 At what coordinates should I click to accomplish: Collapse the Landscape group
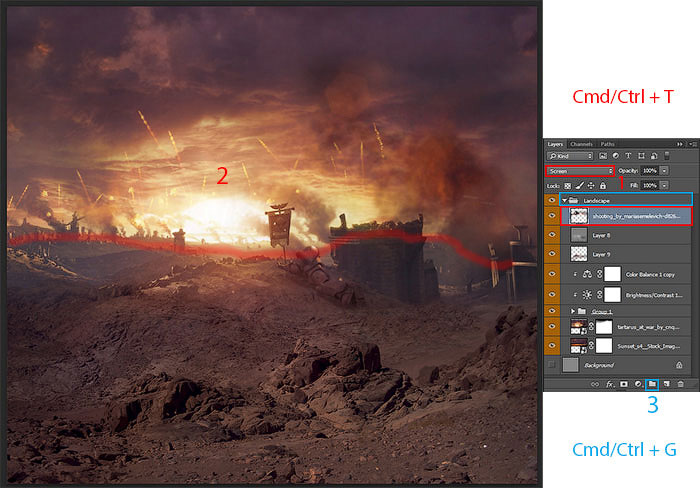564,200
